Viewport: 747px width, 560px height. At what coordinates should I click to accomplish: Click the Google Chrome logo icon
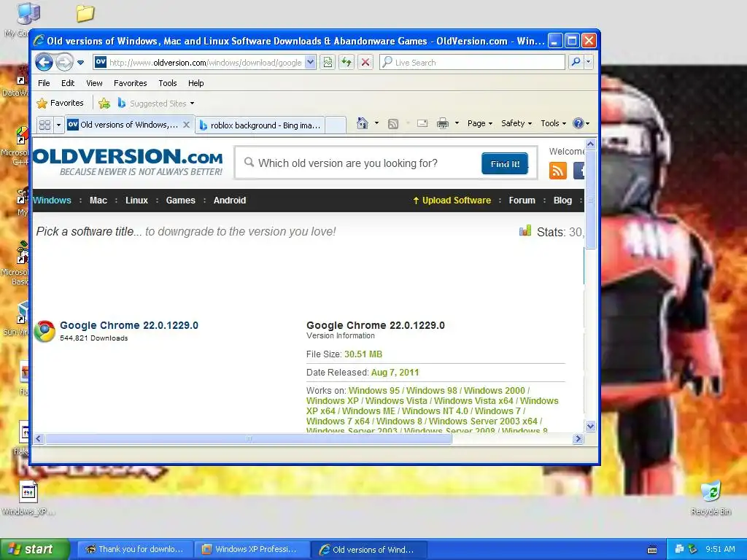(x=44, y=331)
